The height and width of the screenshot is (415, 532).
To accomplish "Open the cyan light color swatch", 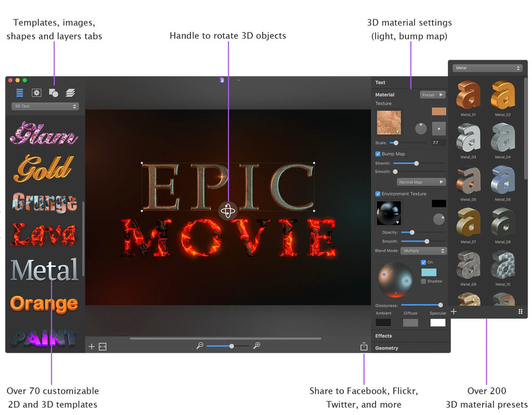I will click(428, 272).
